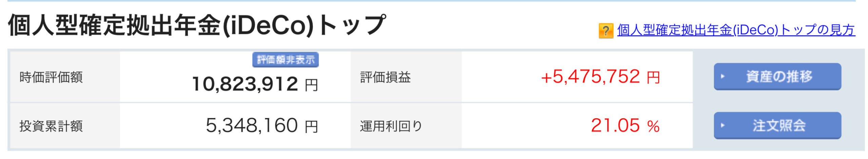
Task: Click the 評価損益 label cell
Action: click(x=406, y=77)
